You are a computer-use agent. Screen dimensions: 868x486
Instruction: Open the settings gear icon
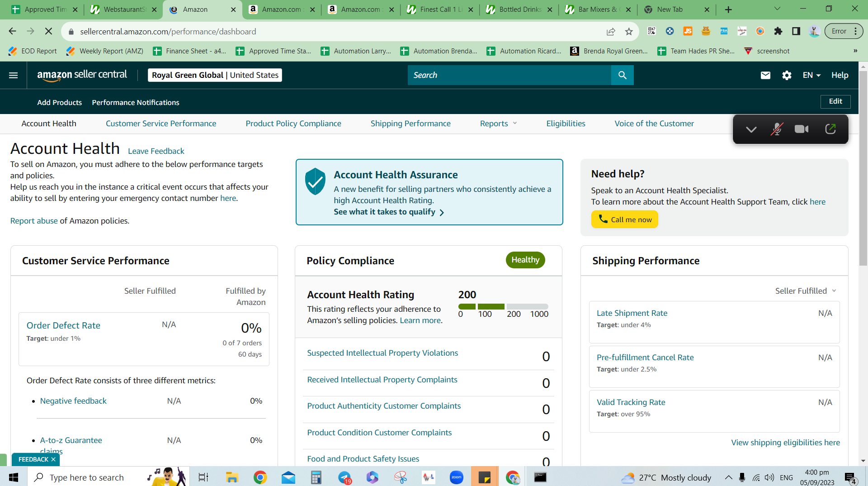pos(787,75)
